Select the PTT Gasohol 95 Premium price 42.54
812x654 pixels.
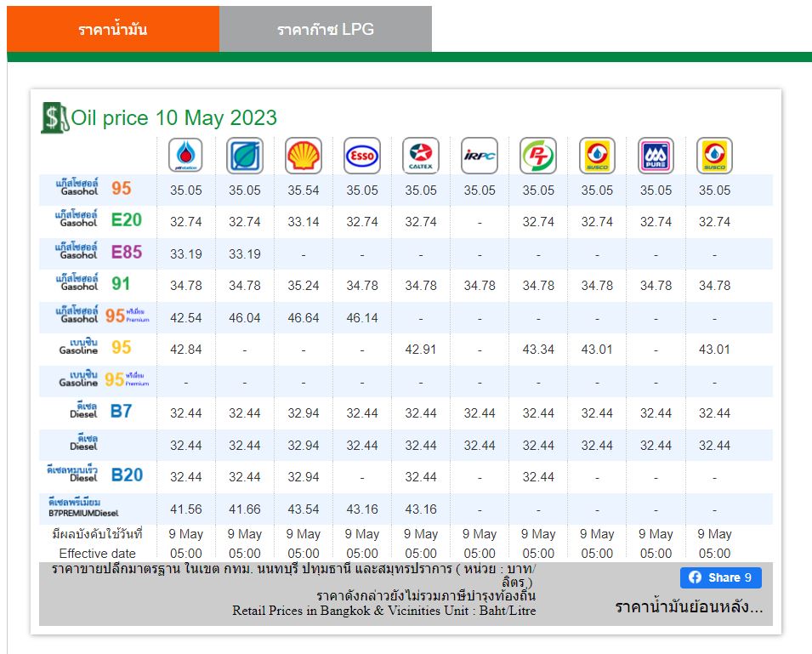pyautogui.click(x=186, y=317)
